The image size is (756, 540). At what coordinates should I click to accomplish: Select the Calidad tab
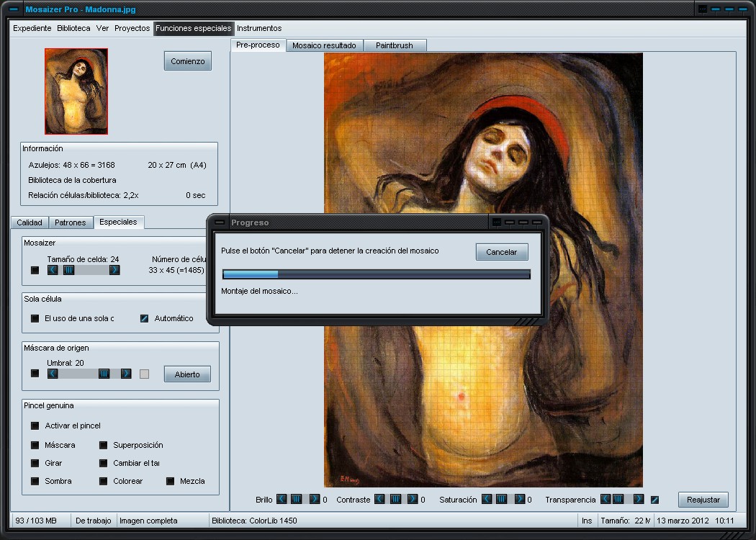tap(30, 222)
